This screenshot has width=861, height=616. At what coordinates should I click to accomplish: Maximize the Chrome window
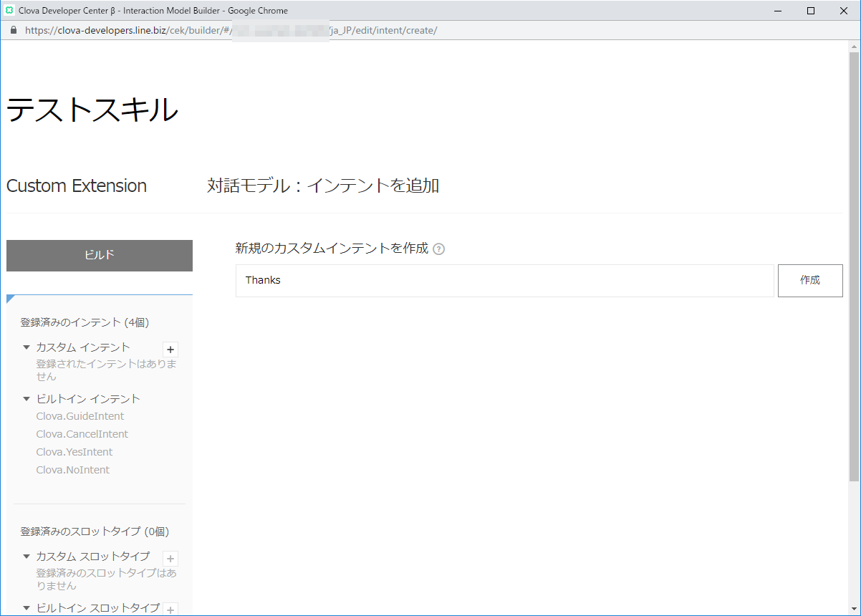point(811,10)
